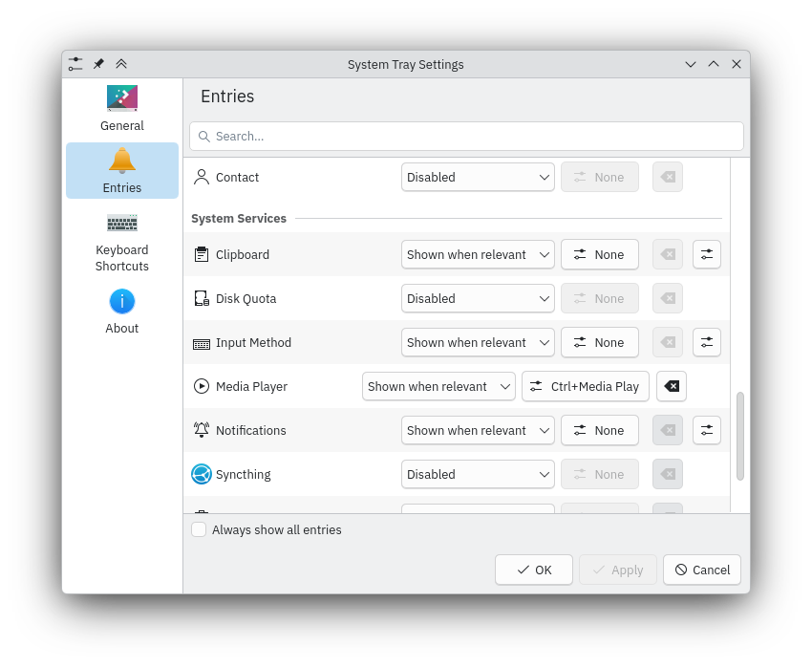Open Clipboard visibility dropdown

[x=478, y=254]
